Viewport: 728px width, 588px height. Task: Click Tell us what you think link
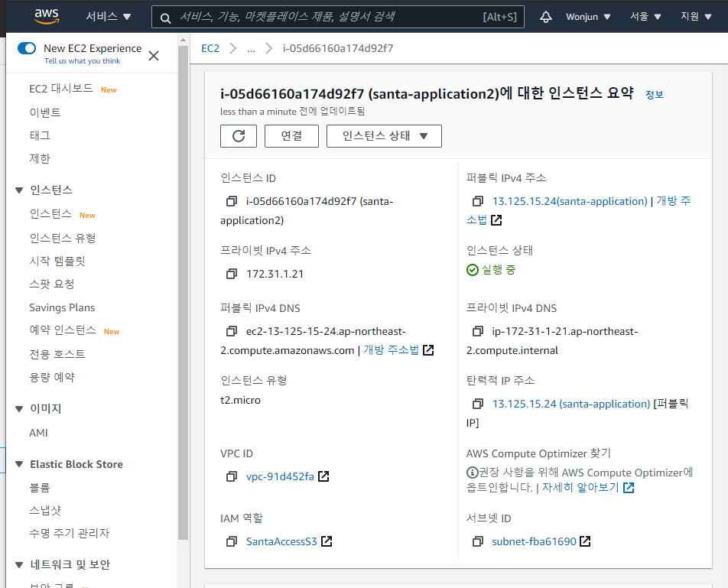point(82,61)
